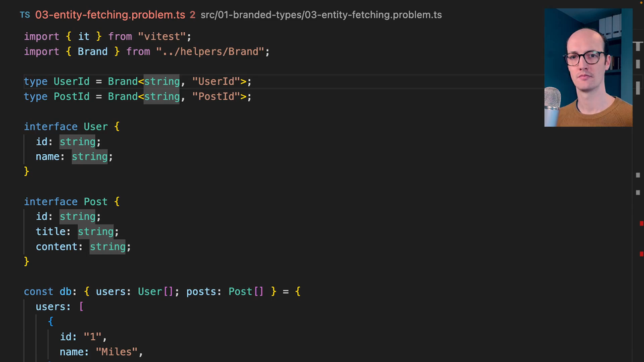This screenshot has width=644, height=362.
Task: Click the problems count badge showing 2
Action: 193,15
